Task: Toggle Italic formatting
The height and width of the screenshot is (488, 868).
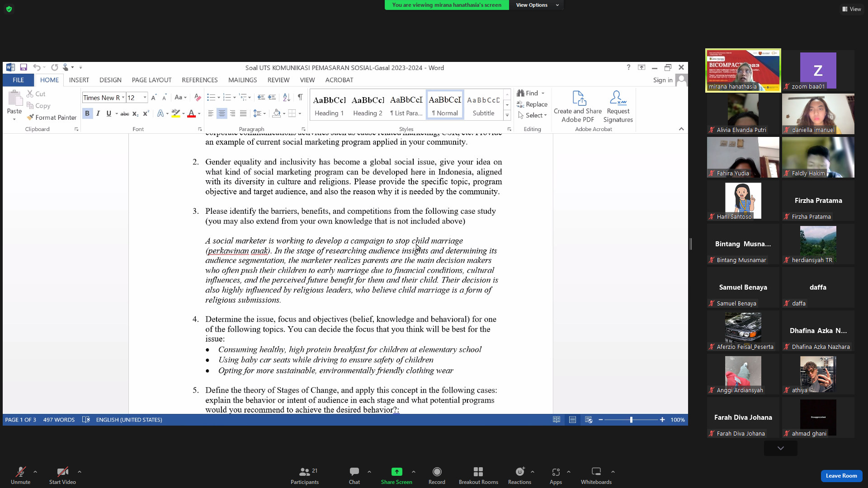Action: tap(98, 113)
